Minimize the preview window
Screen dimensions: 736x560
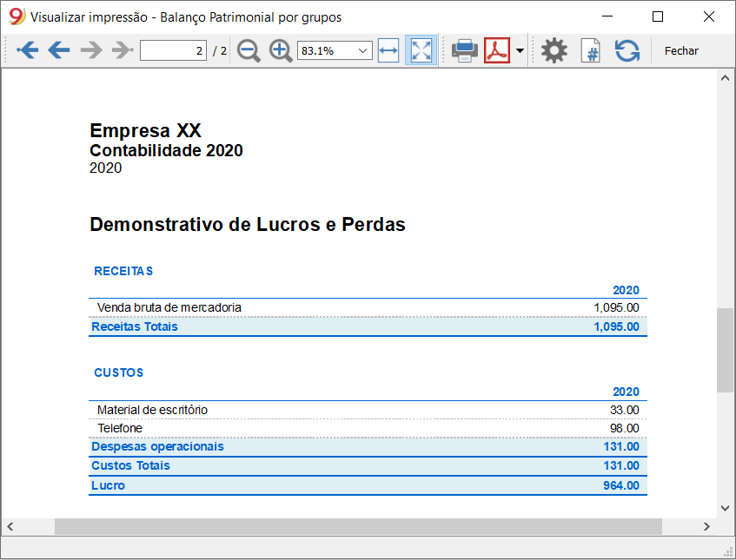click(x=607, y=16)
